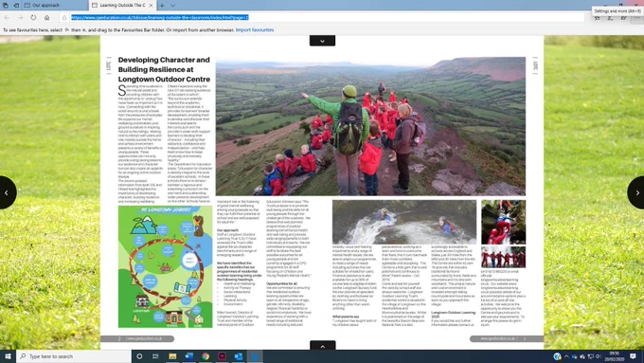Open Chrome from the taskbar

coord(206,356)
